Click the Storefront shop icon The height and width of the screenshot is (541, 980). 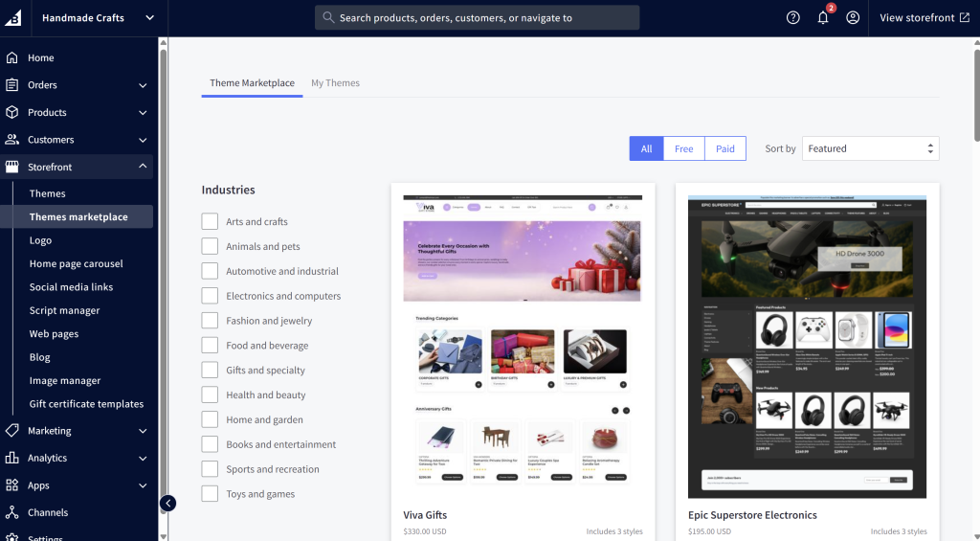[x=11, y=167]
